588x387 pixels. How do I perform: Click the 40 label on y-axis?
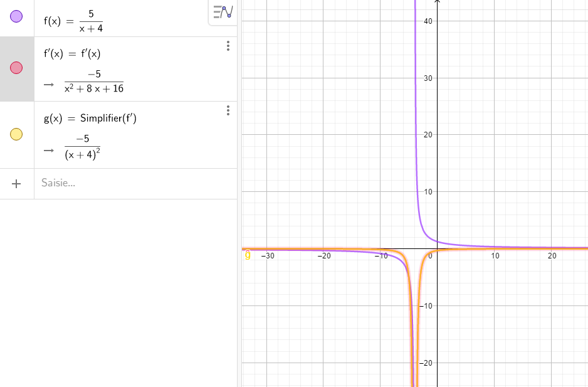pos(428,21)
